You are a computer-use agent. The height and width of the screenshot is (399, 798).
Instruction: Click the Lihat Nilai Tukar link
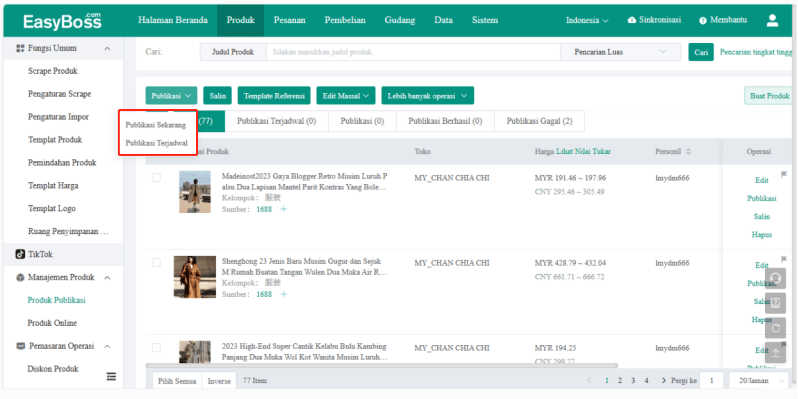[x=584, y=152]
